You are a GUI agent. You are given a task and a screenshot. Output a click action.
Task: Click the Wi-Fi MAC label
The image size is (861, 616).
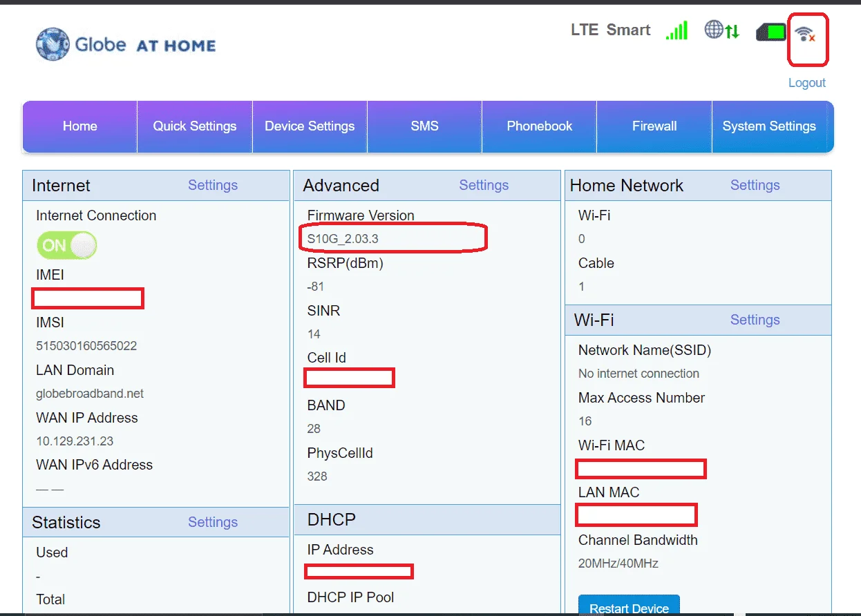612,445
